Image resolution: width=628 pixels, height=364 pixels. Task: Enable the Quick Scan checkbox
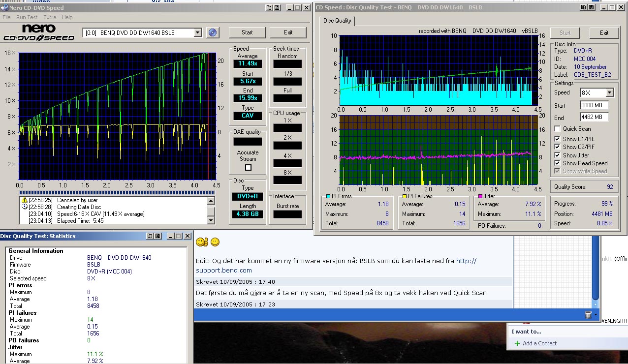[x=558, y=129]
